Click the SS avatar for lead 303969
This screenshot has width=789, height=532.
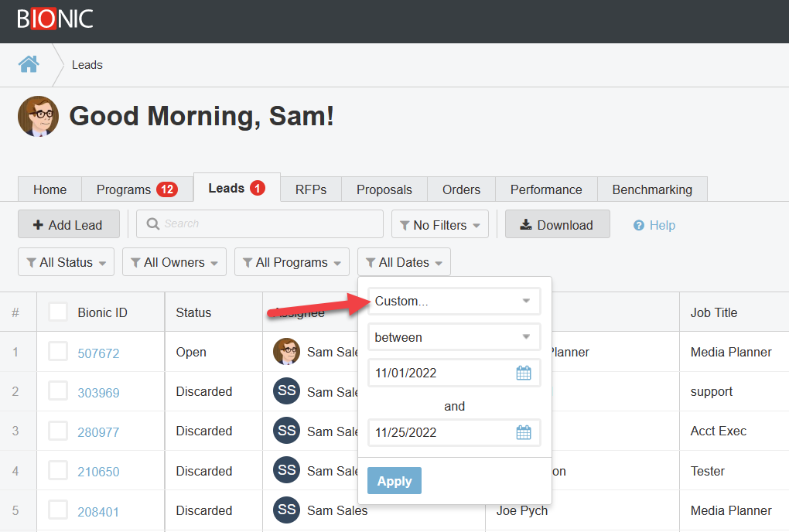286,391
